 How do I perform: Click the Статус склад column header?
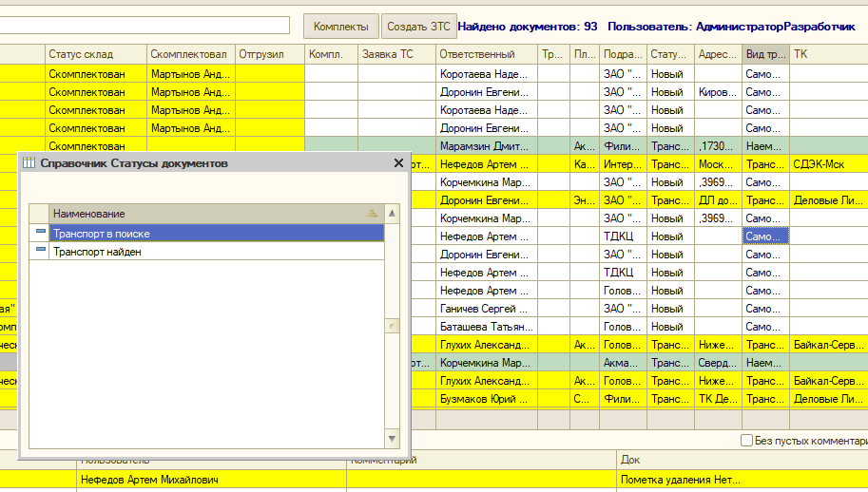tap(96, 54)
